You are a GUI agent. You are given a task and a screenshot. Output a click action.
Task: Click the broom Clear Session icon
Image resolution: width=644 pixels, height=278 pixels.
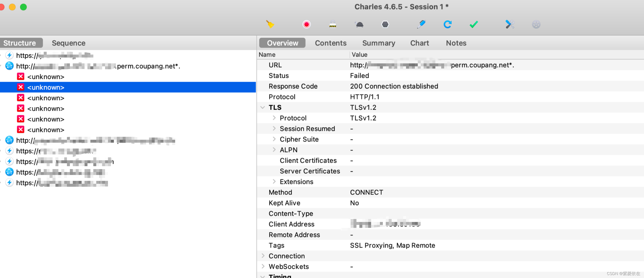click(x=270, y=24)
